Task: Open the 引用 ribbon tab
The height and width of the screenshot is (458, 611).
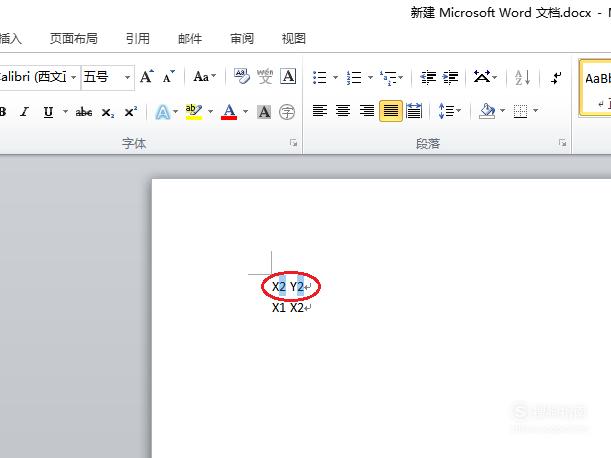Action: 138,39
